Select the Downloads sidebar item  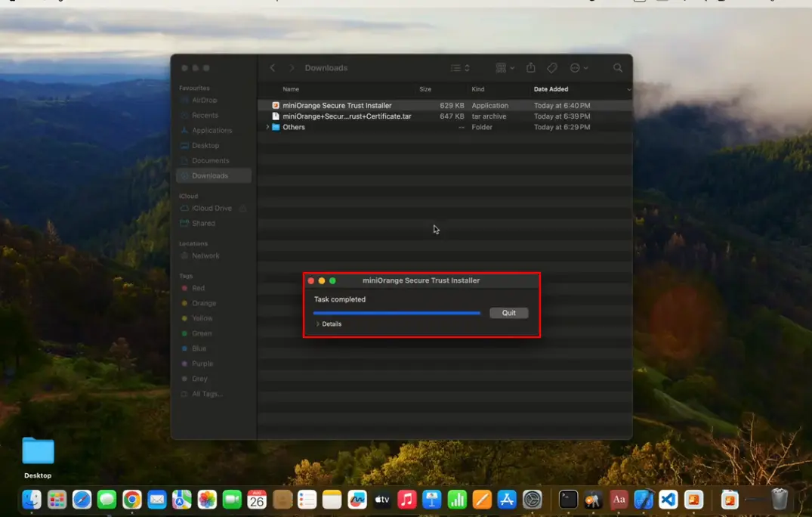coord(210,175)
